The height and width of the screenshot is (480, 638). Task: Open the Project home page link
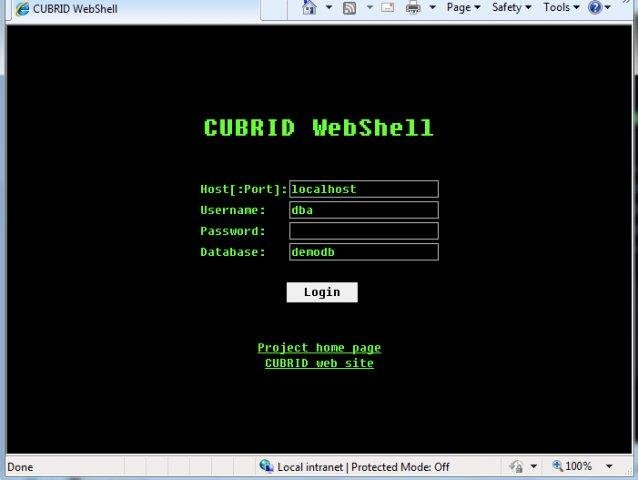pyautogui.click(x=319, y=348)
